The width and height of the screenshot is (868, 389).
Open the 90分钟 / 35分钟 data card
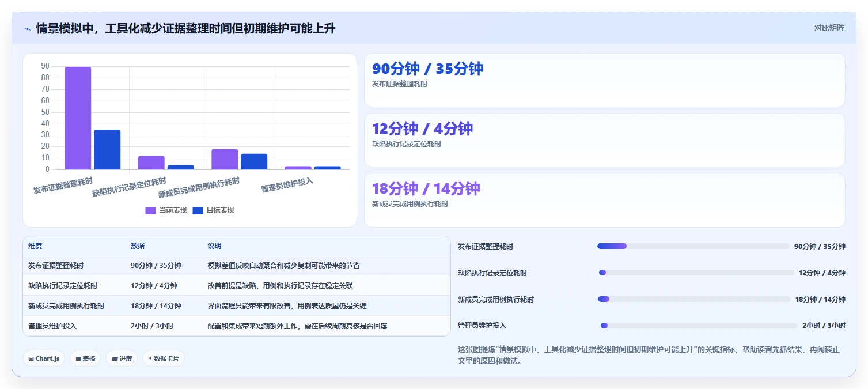604,80
